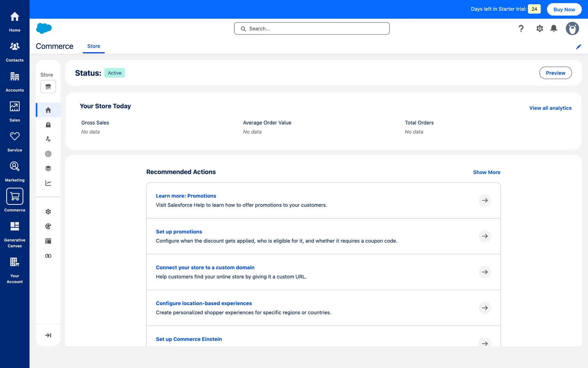Expand Show More recommended actions
Viewport: 588px width, 368px height.
click(486, 172)
